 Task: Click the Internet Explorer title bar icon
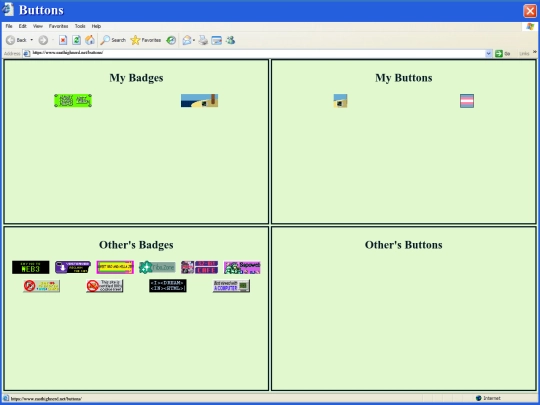(x=8, y=9)
